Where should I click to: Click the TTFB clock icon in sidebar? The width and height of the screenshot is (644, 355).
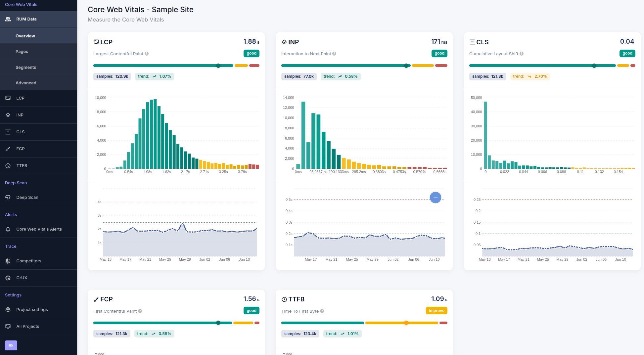coord(8,166)
